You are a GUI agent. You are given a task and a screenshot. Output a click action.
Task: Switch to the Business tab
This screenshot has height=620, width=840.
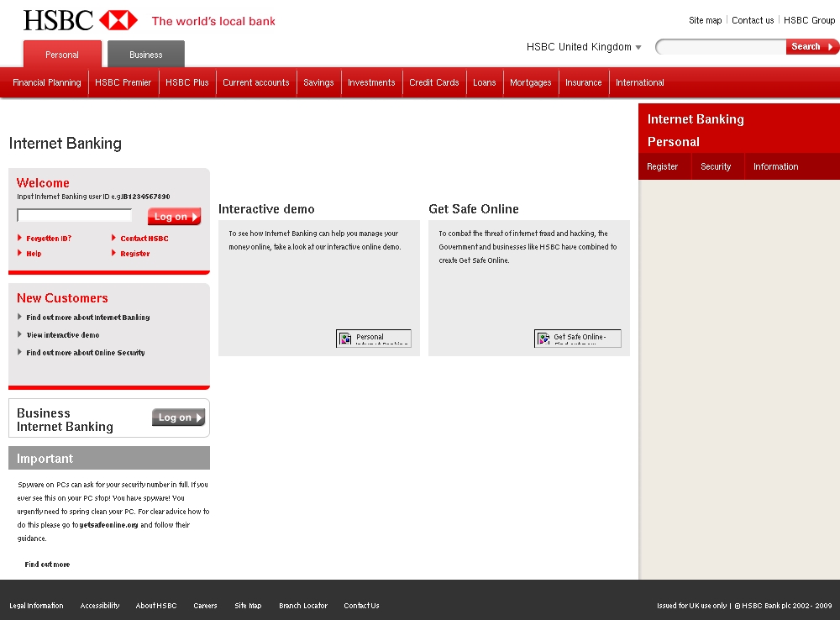pyautogui.click(x=146, y=55)
